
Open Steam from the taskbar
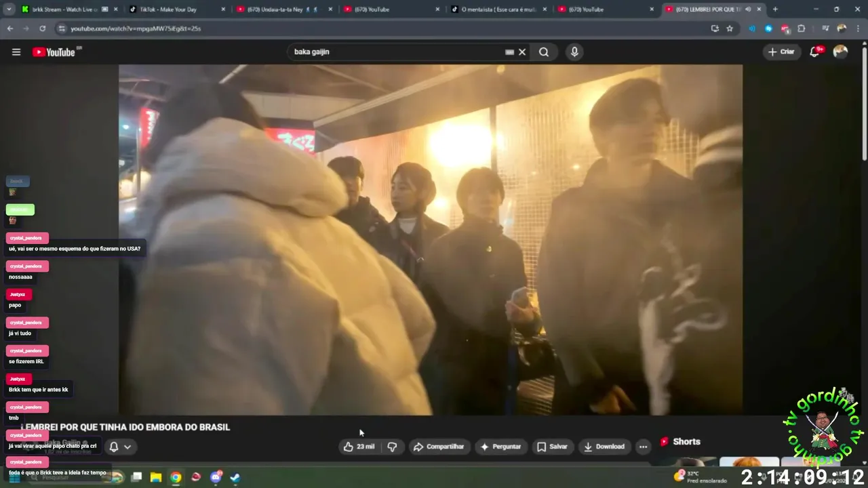coord(235,477)
